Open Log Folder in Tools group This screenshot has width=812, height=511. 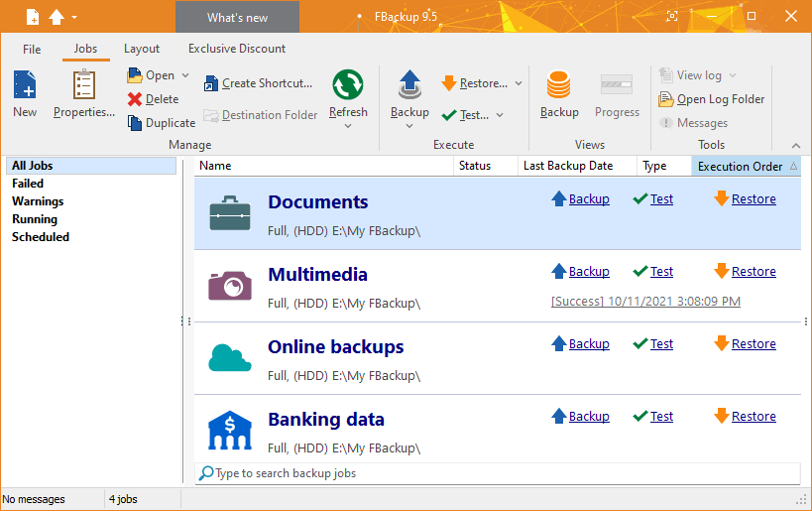tap(712, 99)
